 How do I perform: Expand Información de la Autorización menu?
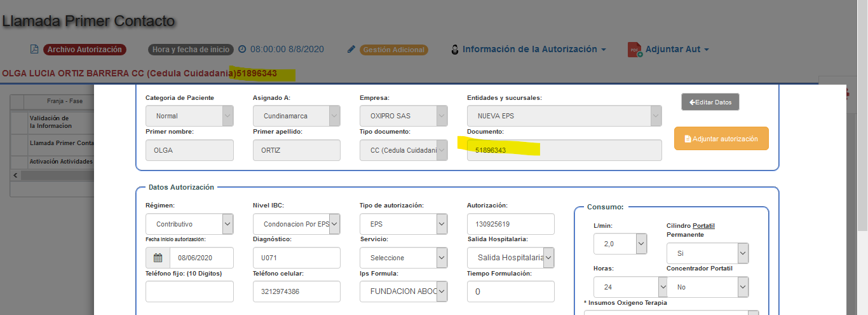534,49
